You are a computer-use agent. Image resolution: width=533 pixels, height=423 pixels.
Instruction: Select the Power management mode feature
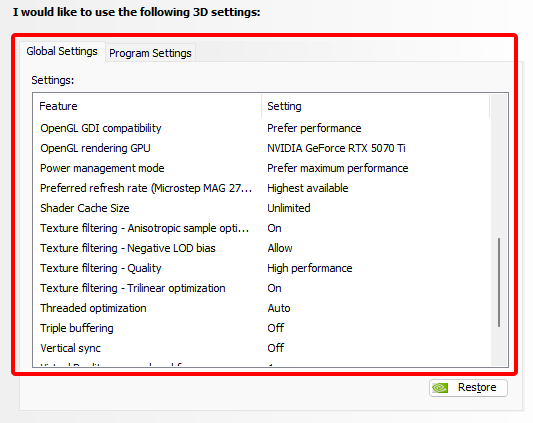pyautogui.click(x=102, y=168)
